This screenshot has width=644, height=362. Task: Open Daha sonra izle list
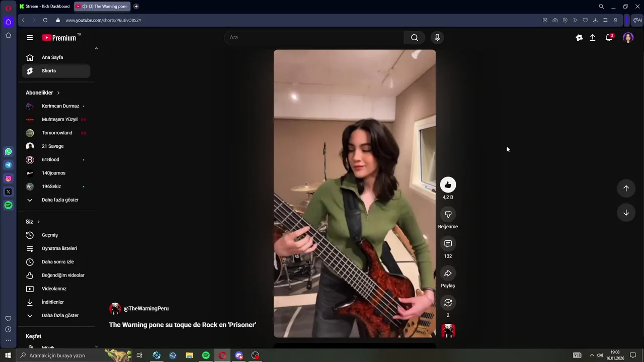pos(56,262)
